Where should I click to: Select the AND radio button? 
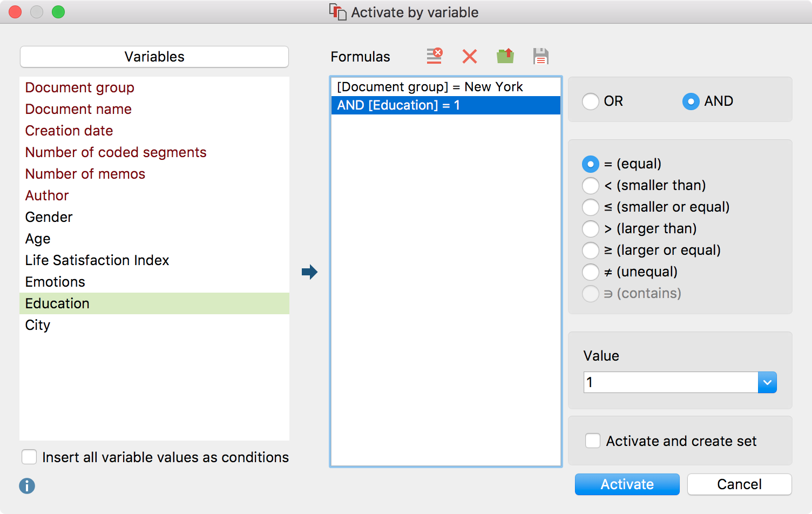[x=691, y=102]
